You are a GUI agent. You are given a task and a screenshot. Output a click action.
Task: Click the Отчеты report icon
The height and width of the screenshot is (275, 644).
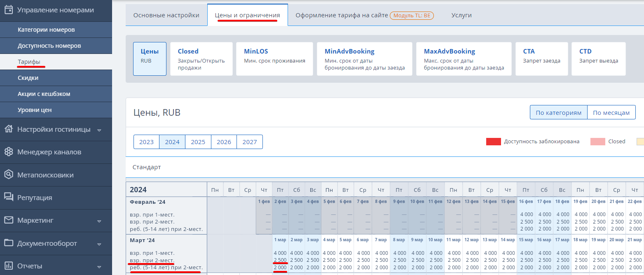tap(9, 266)
